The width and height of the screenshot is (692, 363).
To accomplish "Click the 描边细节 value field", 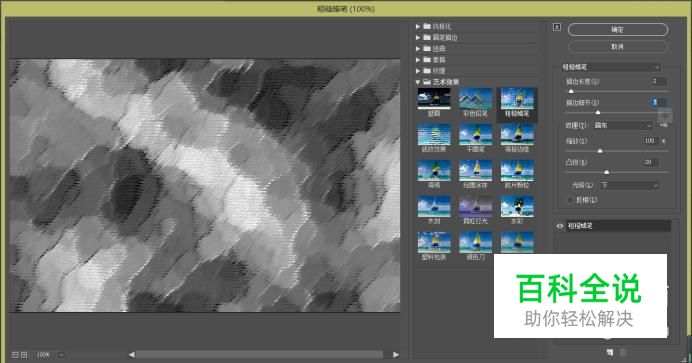I will [x=659, y=102].
